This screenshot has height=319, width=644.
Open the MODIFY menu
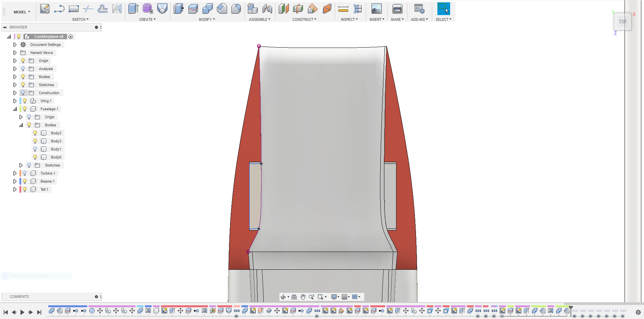207,19
